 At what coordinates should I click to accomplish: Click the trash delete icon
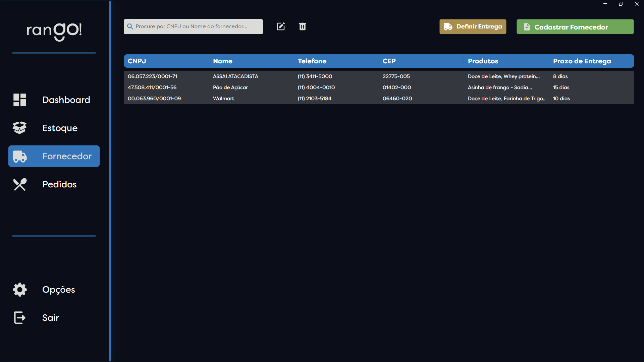302,26
